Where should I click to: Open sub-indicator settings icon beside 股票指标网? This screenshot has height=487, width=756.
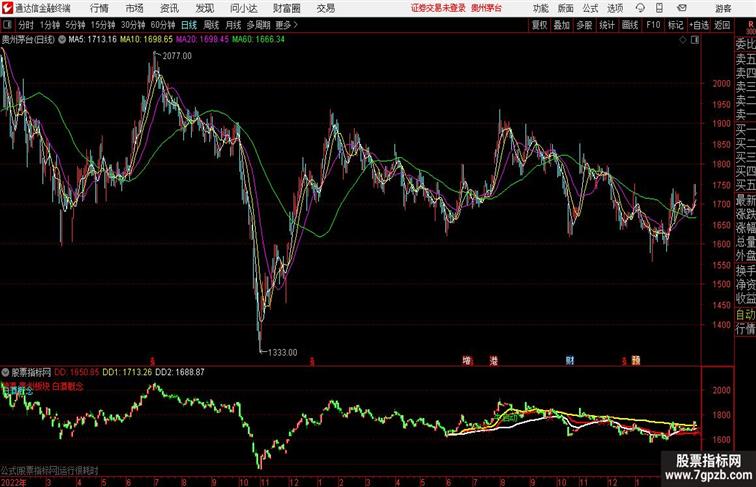6,372
